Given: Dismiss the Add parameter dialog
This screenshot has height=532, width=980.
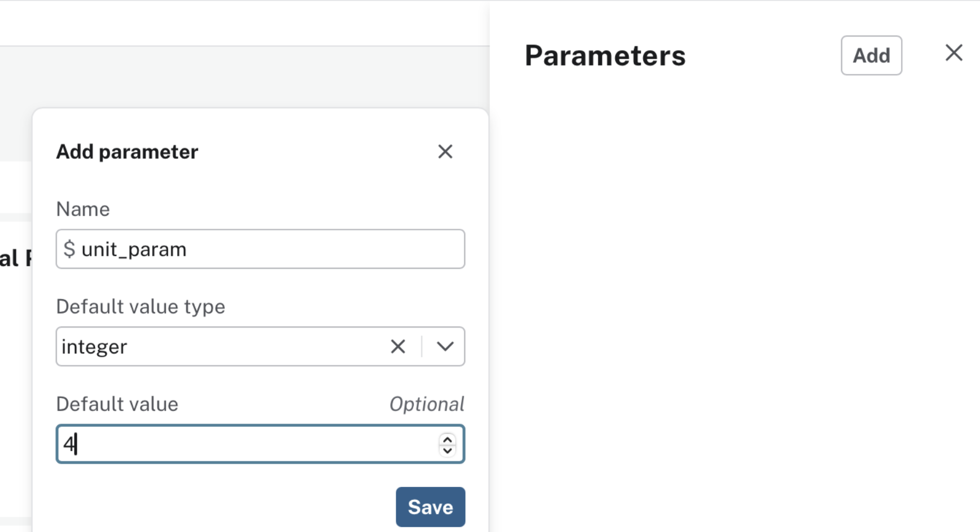Looking at the screenshot, I should coord(445,151).
